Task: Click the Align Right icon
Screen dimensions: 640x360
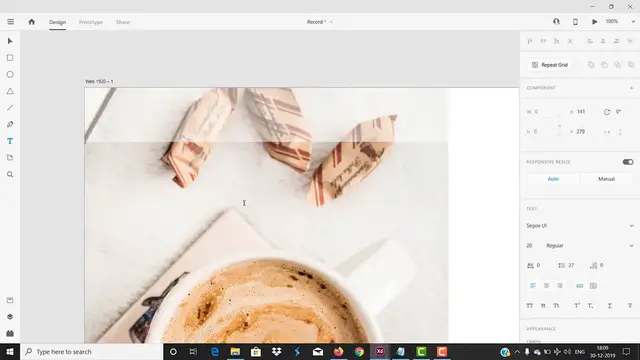Action: pos(617,41)
